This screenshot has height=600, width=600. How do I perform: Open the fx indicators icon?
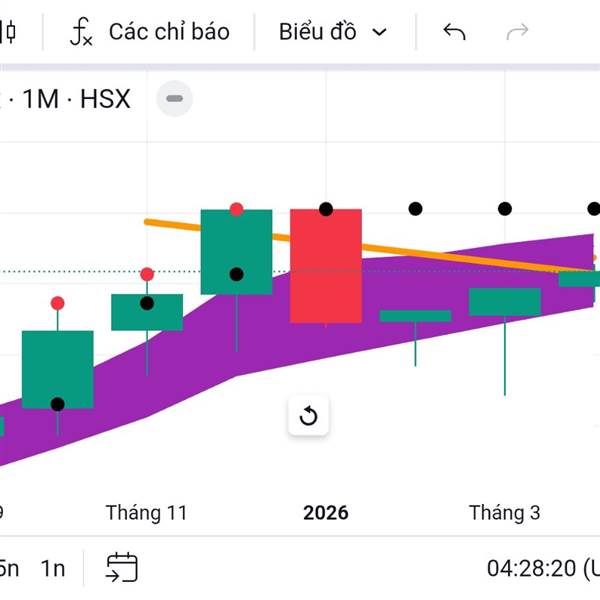pos(81,32)
